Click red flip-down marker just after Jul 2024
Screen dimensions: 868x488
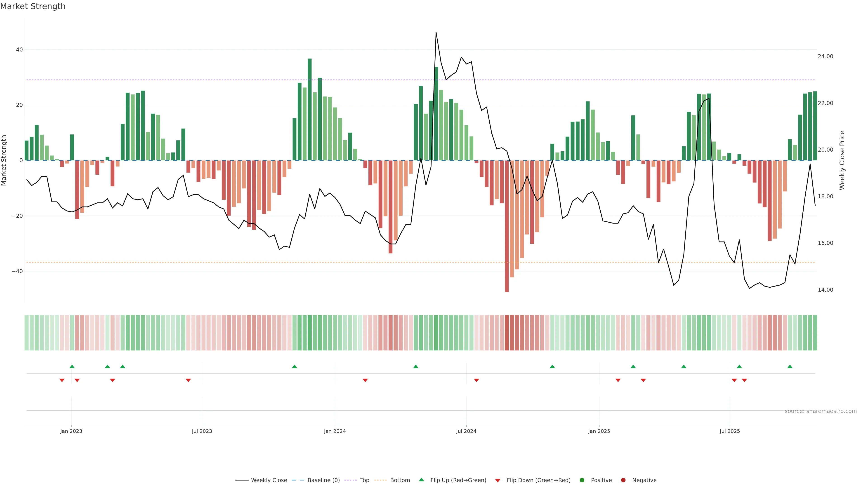(x=476, y=380)
